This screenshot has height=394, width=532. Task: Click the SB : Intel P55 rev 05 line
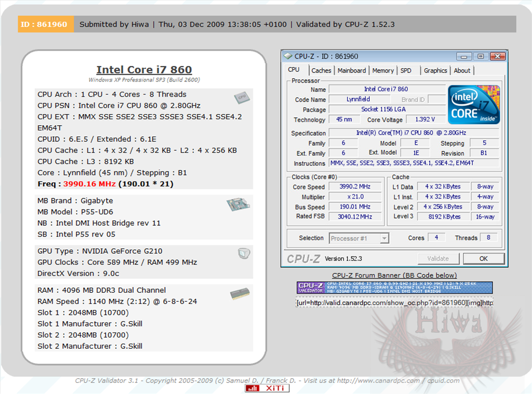(76, 234)
